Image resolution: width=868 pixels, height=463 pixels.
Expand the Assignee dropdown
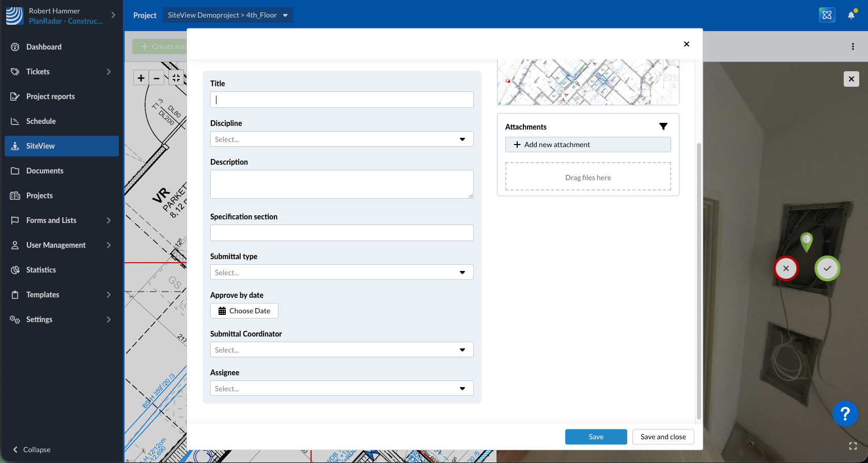pyautogui.click(x=342, y=389)
